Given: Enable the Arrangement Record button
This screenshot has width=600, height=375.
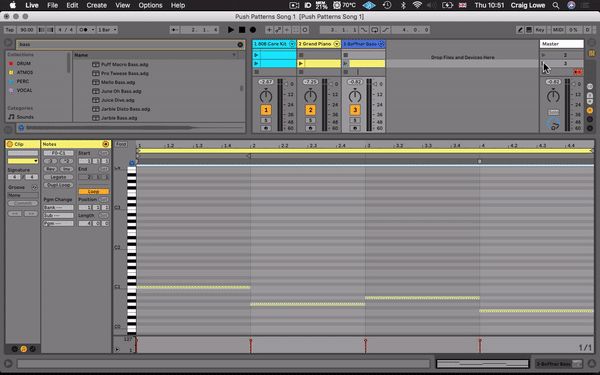Looking at the screenshot, I should point(253,29).
